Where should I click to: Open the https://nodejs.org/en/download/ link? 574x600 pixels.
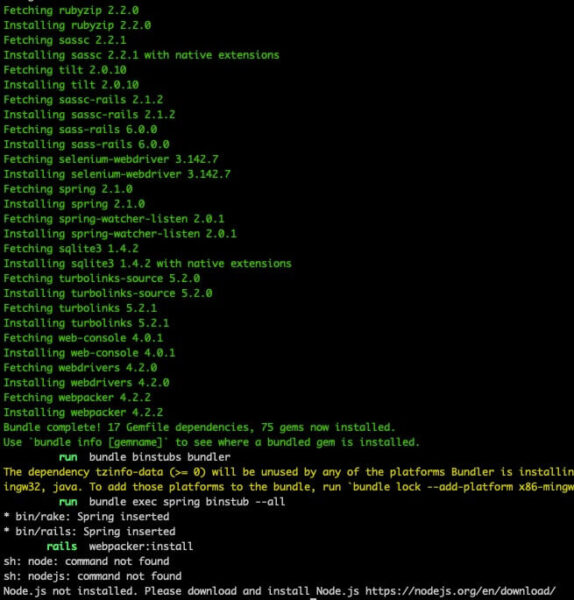pyautogui.click(x=461, y=592)
